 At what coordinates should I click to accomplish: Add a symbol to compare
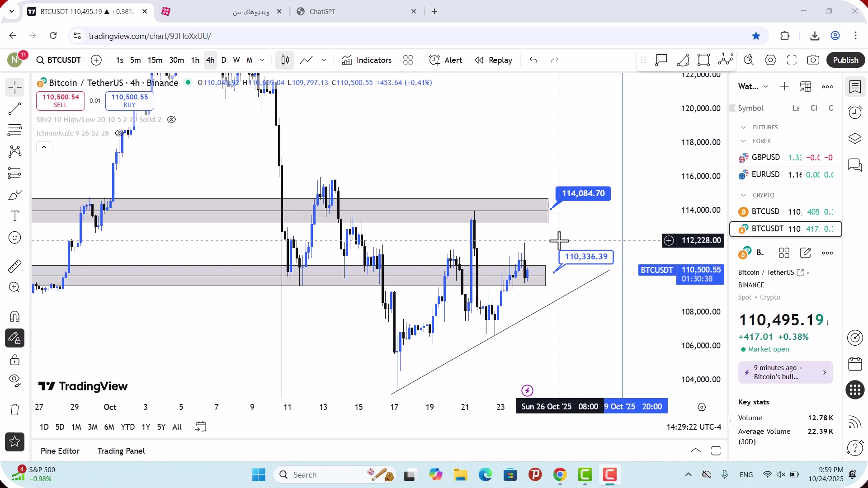96,60
